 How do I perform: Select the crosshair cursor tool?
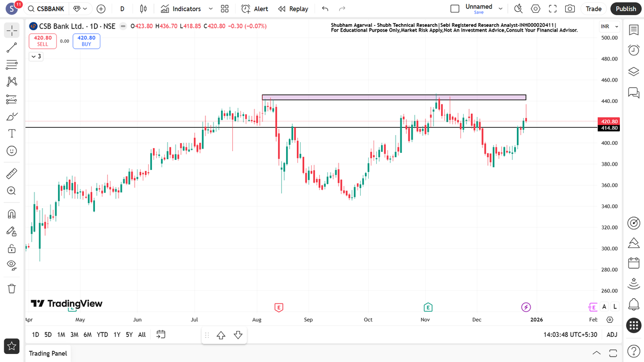point(12,30)
